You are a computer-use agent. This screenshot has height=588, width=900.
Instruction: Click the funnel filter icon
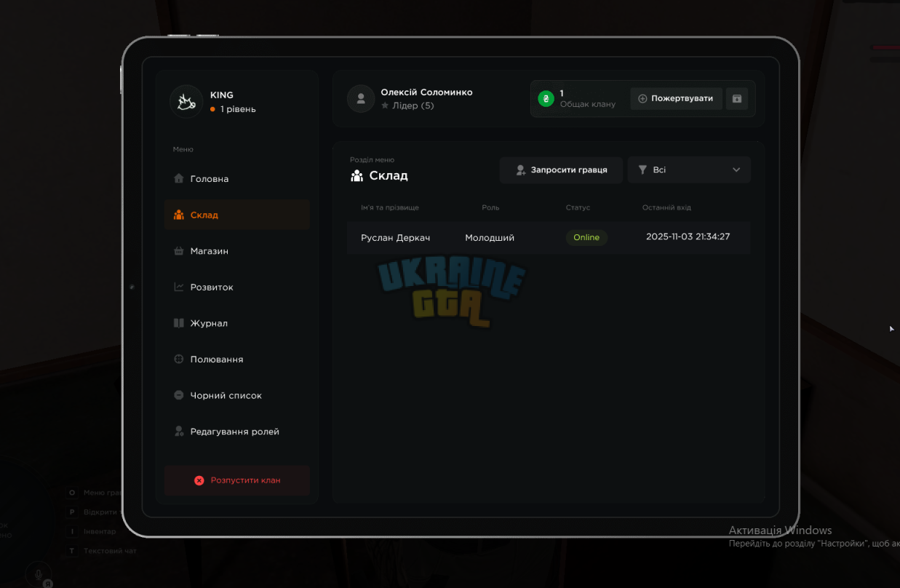coord(642,170)
